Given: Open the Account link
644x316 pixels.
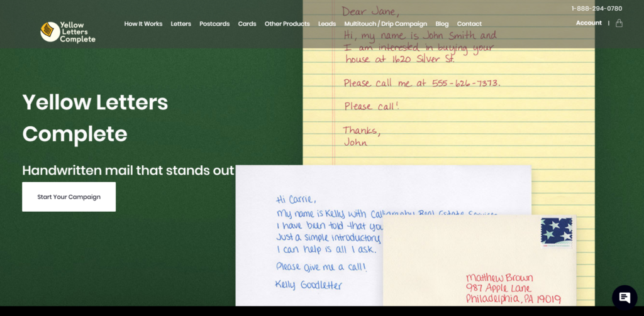Looking at the screenshot, I should 589,23.
